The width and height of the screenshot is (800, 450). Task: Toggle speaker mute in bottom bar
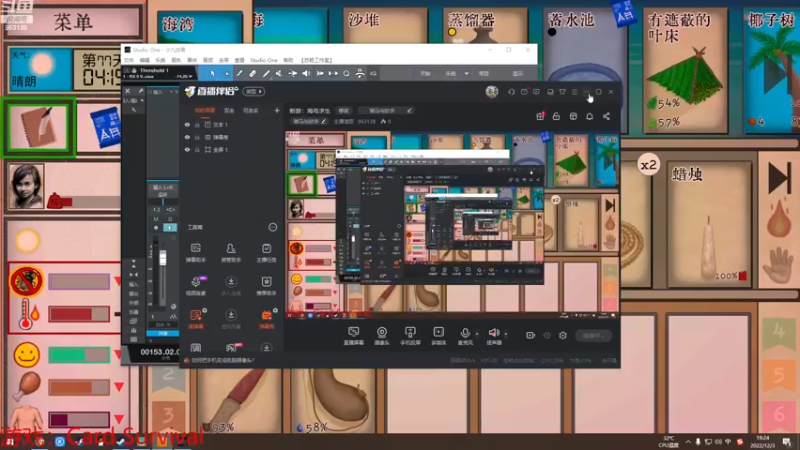click(493, 333)
